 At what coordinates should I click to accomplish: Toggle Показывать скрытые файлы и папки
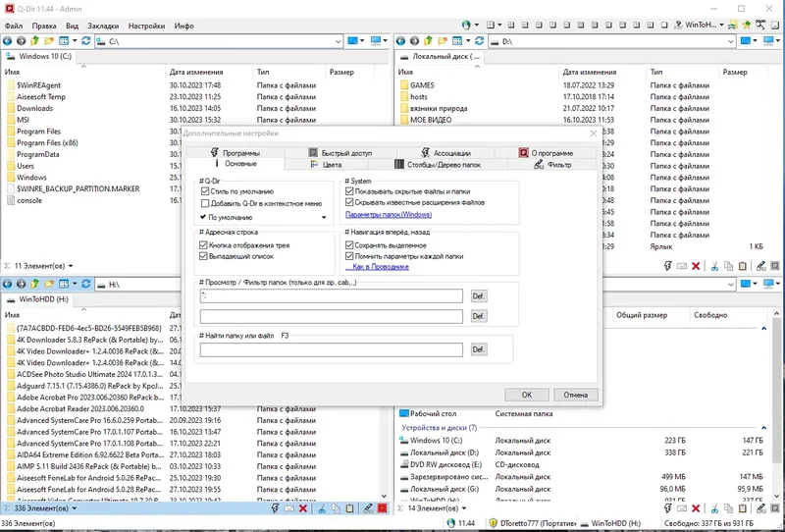[349, 191]
